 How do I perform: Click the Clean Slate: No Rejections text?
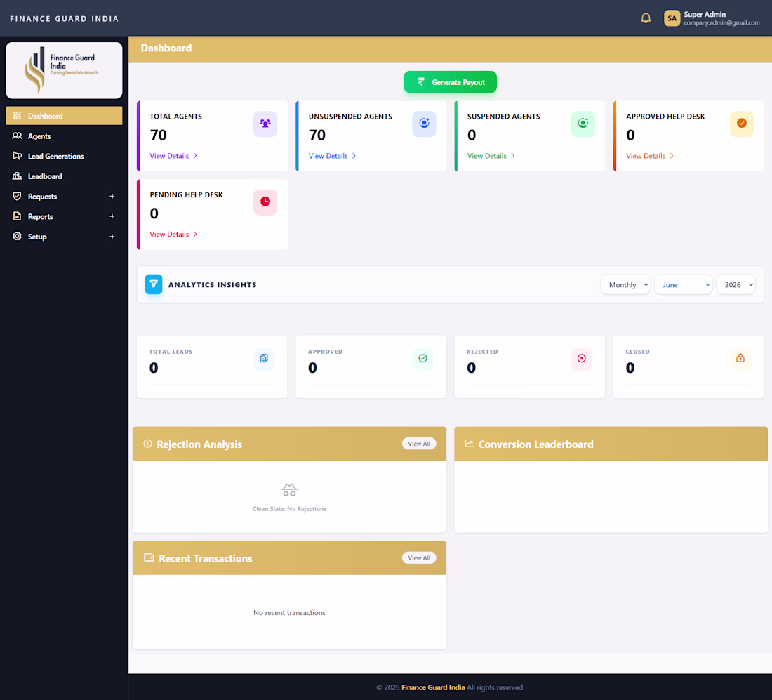pos(289,509)
